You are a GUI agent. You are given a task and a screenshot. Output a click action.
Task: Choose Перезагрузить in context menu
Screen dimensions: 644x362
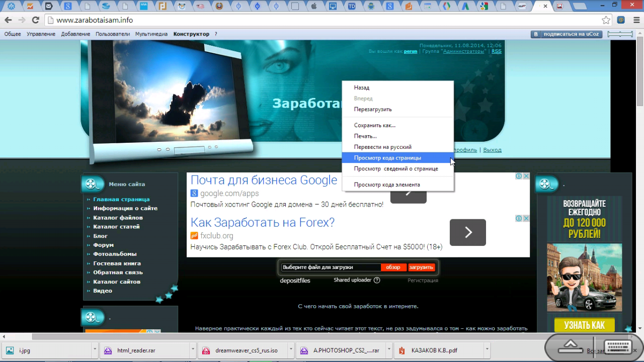(397, 109)
